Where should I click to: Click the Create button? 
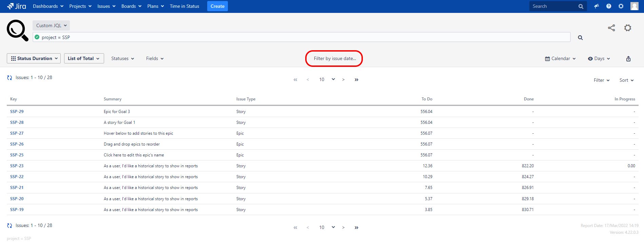pos(217,6)
